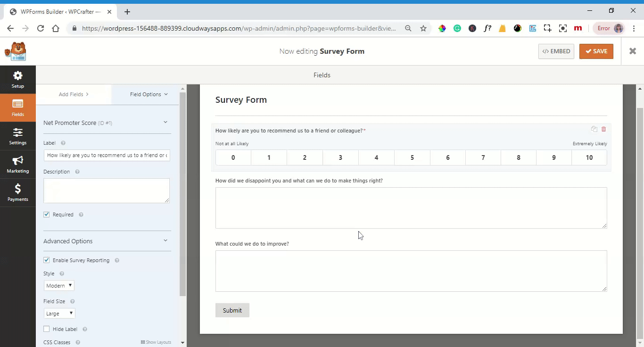Viewport: 644px width, 347px height.
Task: Click the Survey Form title in preview
Action: pyautogui.click(x=241, y=100)
